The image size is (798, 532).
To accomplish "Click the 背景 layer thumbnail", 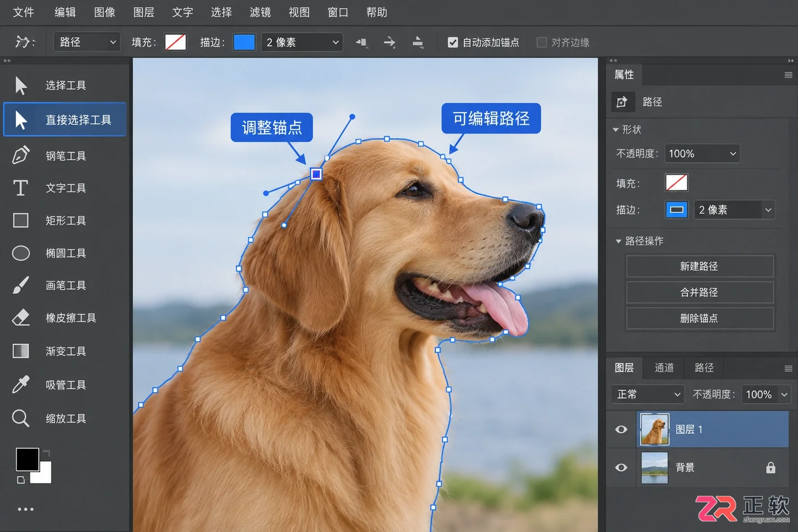I will pos(654,468).
